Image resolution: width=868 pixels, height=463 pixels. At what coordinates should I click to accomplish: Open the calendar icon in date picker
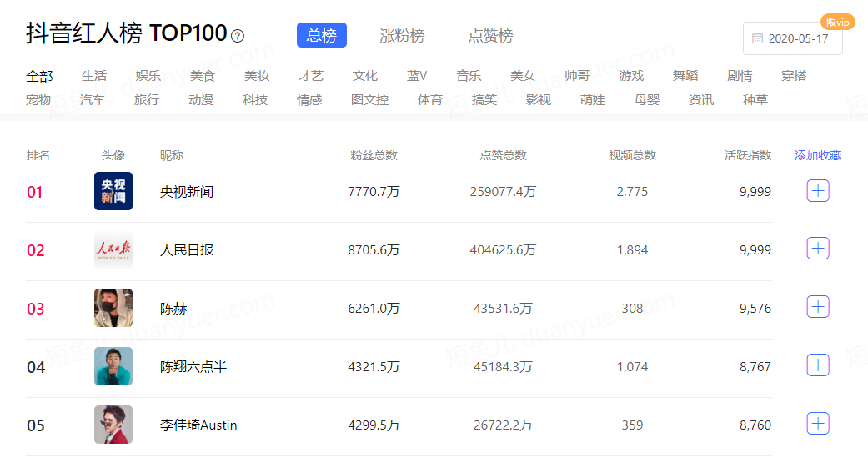[757, 38]
